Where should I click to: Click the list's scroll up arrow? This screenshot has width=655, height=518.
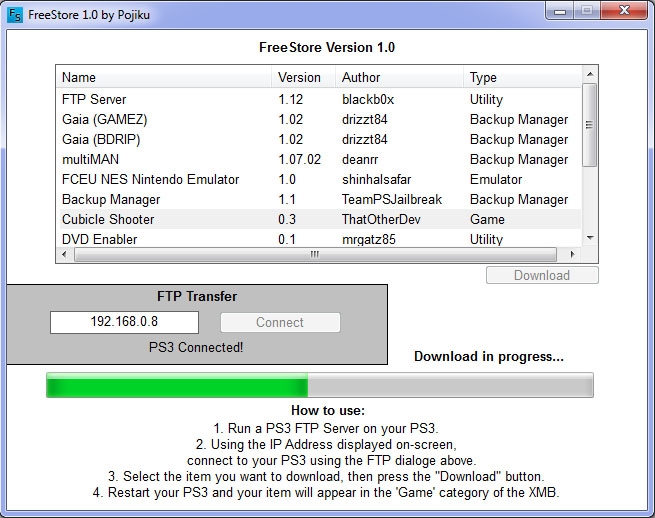coord(590,74)
